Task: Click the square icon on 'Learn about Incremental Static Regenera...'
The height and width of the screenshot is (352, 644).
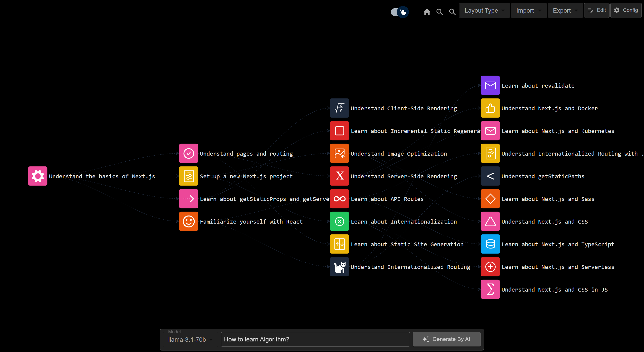Action: tap(339, 131)
